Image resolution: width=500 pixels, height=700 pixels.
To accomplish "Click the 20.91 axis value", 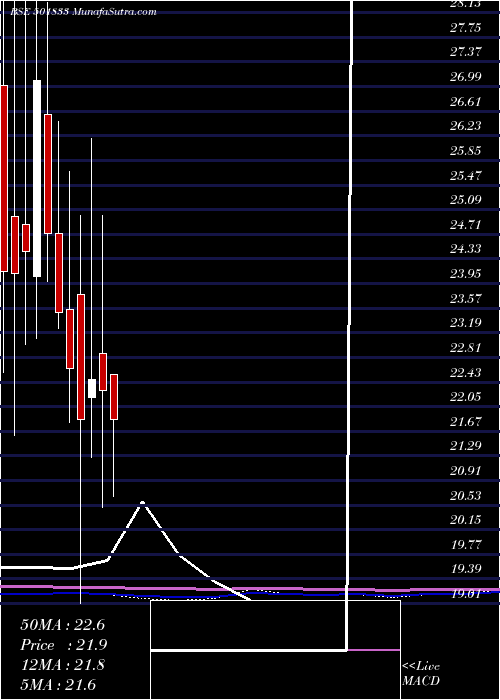I will pos(465,471).
